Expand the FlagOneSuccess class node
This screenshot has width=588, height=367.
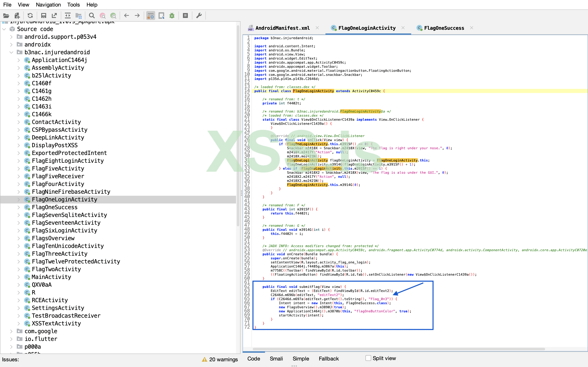click(x=19, y=207)
